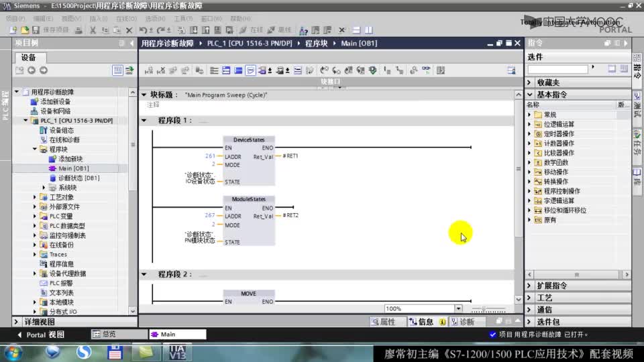Collapse 程序段 1 network

click(144, 120)
